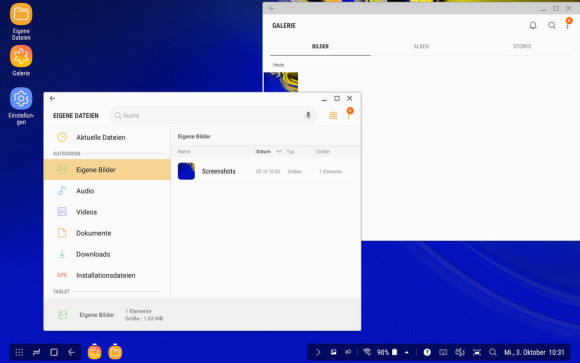Click the taskbar back arrow
This screenshot has height=363, width=580.
(x=71, y=352)
